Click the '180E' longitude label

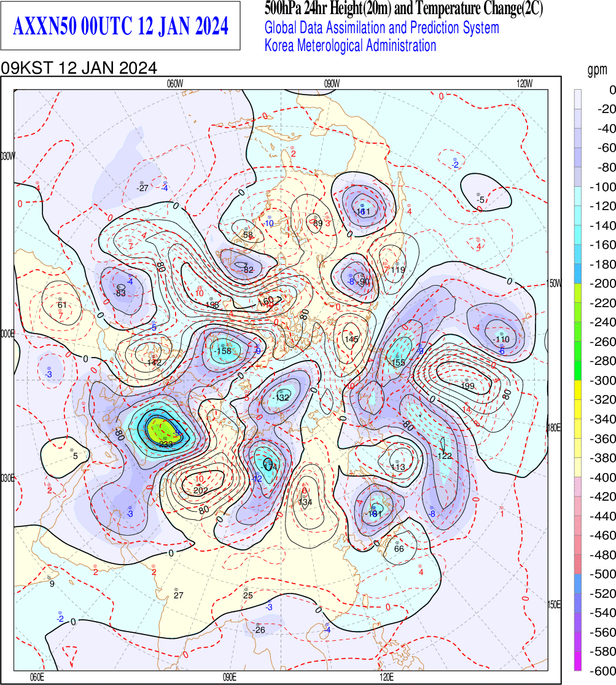[x=554, y=428]
